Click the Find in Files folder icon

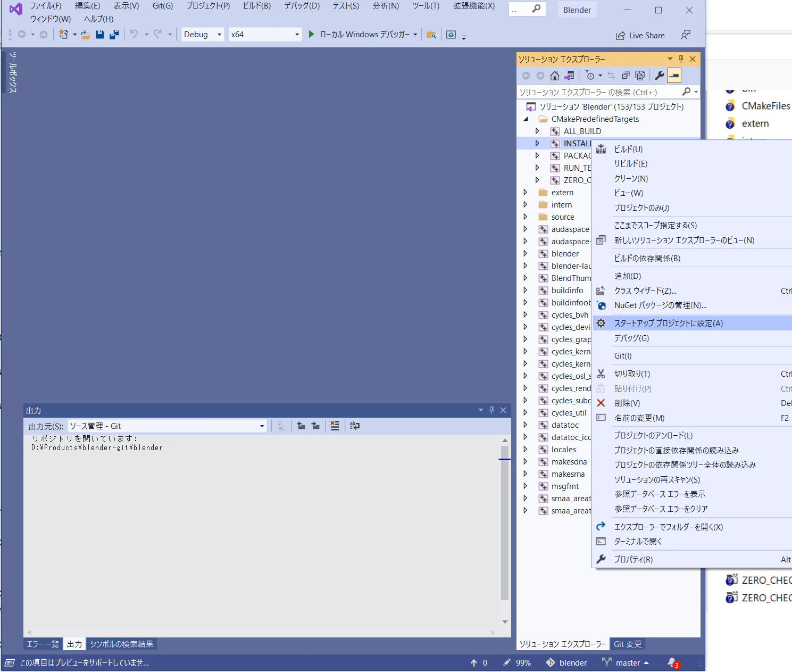coord(431,35)
